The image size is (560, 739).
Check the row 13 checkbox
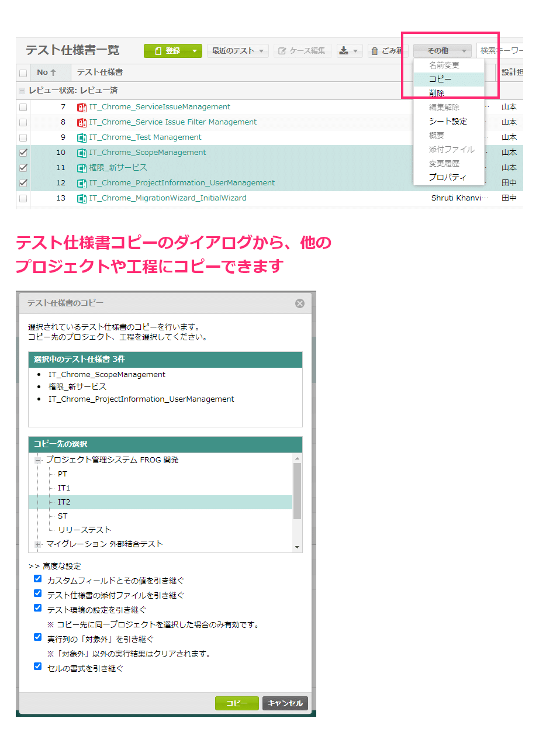[23, 198]
